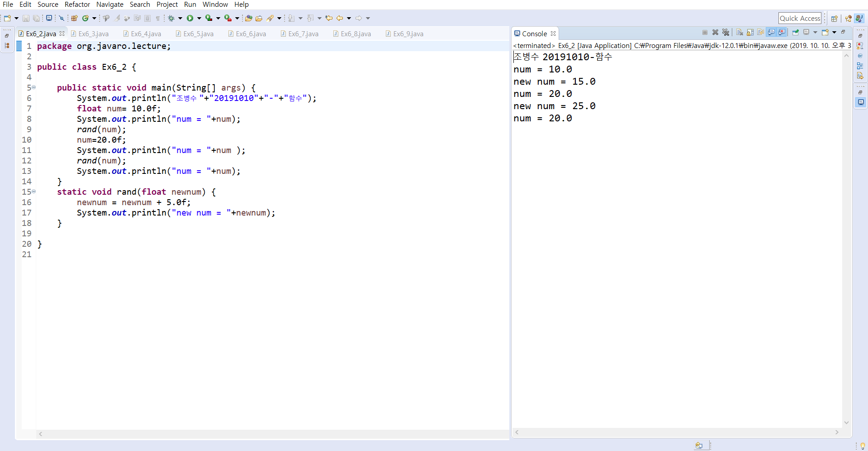Click the Open Console icon
The height and width of the screenshot is (451, 868).
point(825,33)
